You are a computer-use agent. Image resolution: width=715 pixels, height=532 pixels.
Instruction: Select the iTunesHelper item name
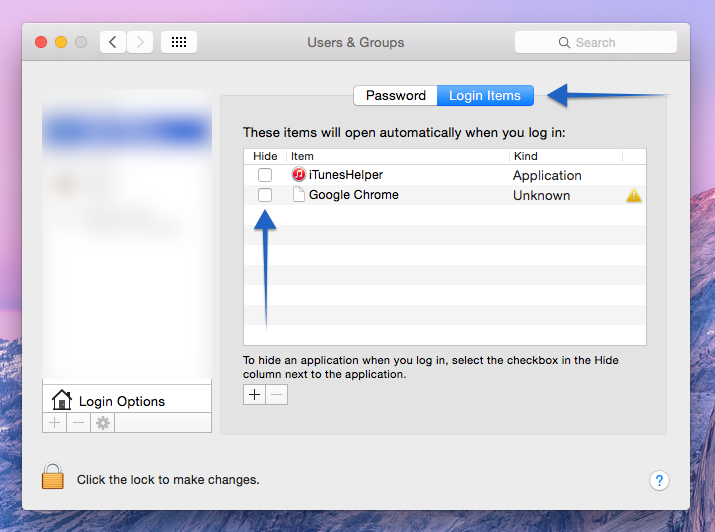coord(346,175)
